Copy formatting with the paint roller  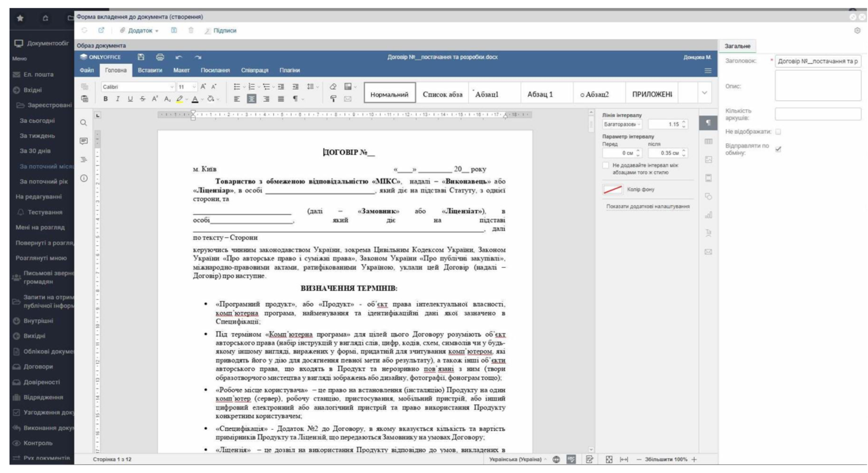tap(333, 99)
